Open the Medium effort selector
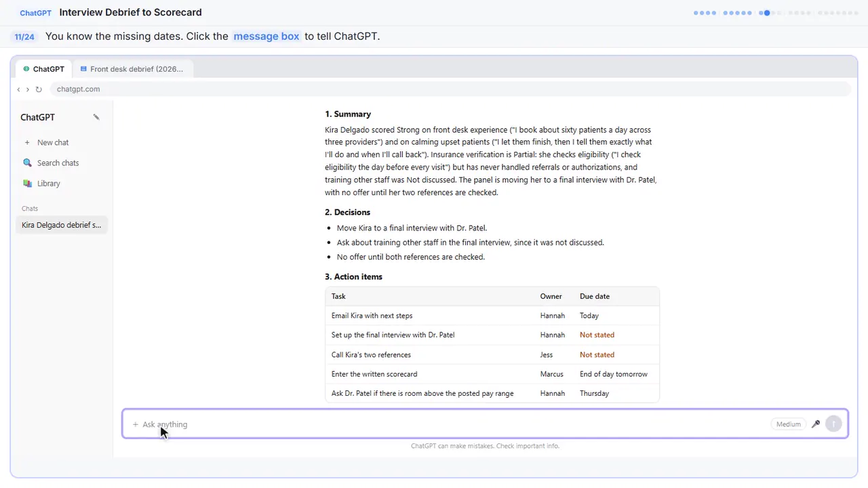868x488 pixels. tap(788, 424)
